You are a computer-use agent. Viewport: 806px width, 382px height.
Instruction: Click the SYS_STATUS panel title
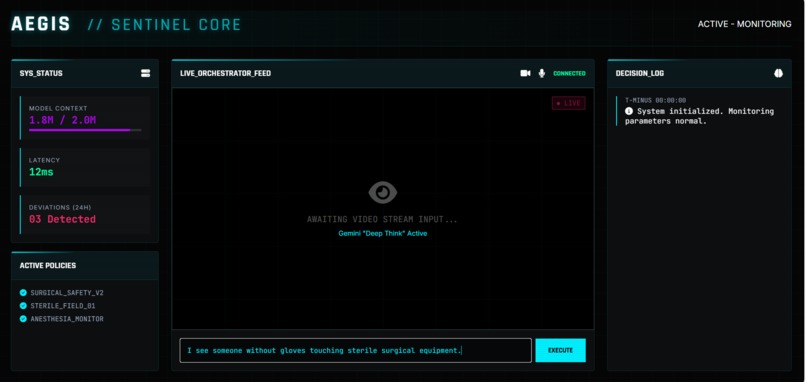41,74
